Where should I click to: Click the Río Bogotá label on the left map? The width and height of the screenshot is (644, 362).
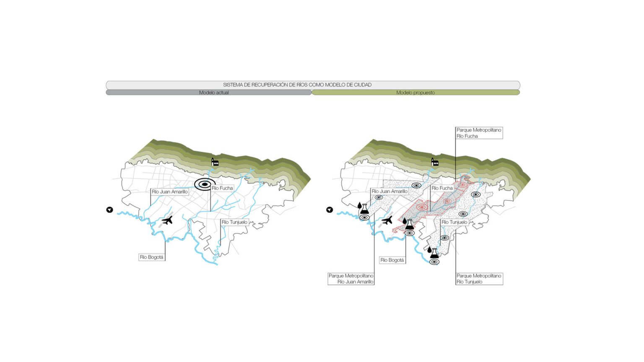tap(151, 257)
